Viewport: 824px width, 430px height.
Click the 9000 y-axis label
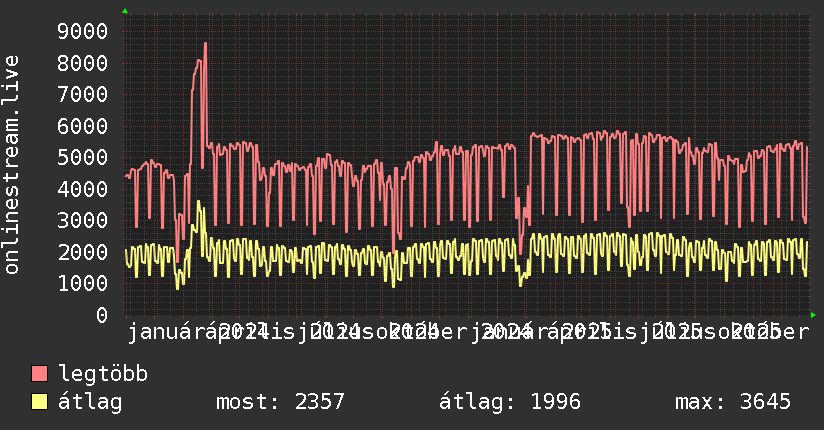(x=83, y=32)
